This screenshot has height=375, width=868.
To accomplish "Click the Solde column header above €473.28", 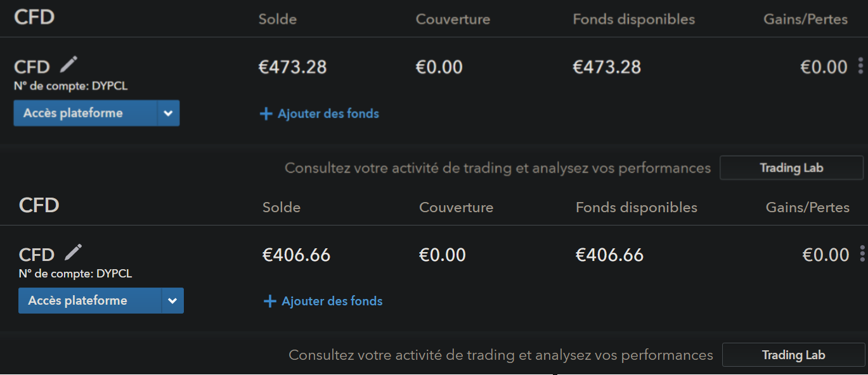I will point(278,19).
